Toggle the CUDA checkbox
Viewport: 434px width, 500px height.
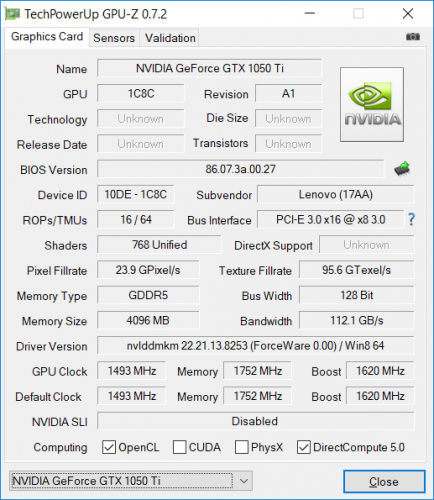(180, 447)
